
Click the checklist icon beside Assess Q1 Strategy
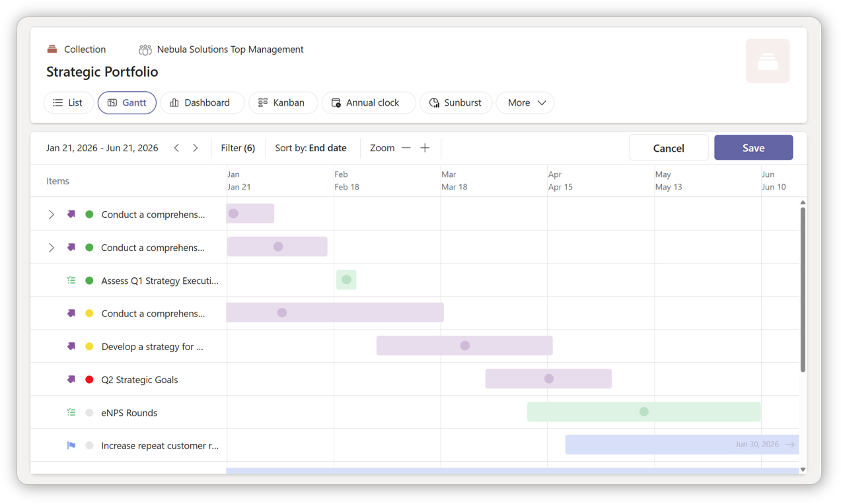tap(71, 280)
